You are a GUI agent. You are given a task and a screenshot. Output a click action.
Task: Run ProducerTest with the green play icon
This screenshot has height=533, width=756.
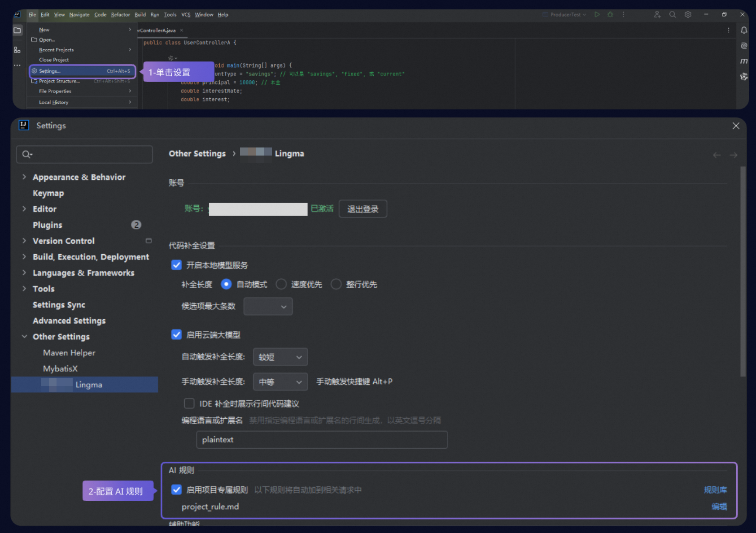coord(597,14)
